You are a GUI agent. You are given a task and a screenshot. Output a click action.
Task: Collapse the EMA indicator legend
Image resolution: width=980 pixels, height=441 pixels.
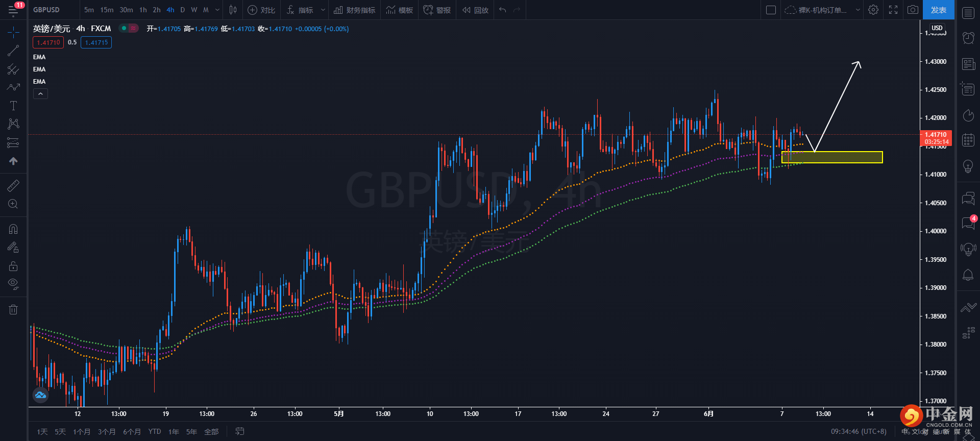point(40,93)
